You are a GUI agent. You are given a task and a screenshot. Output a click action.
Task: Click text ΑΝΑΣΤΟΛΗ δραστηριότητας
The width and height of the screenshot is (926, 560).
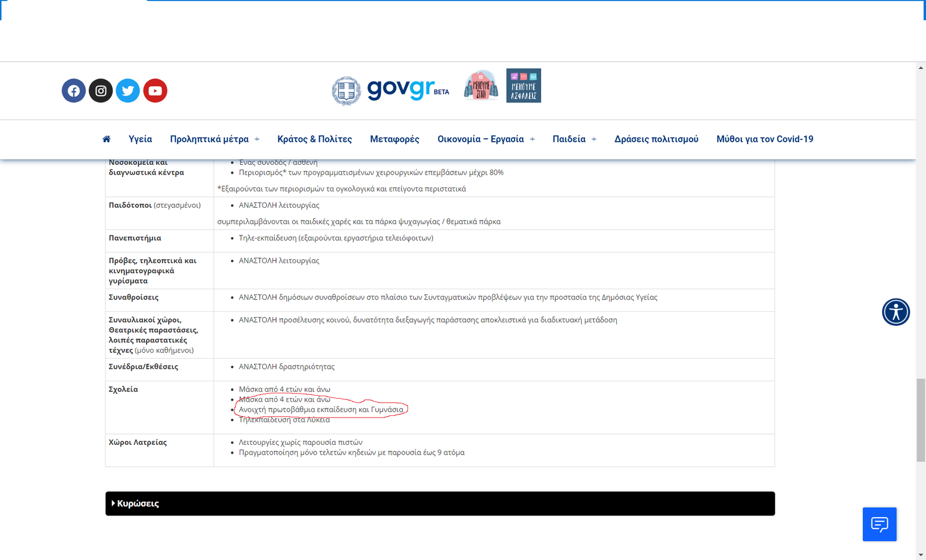(x=286, y=367)
